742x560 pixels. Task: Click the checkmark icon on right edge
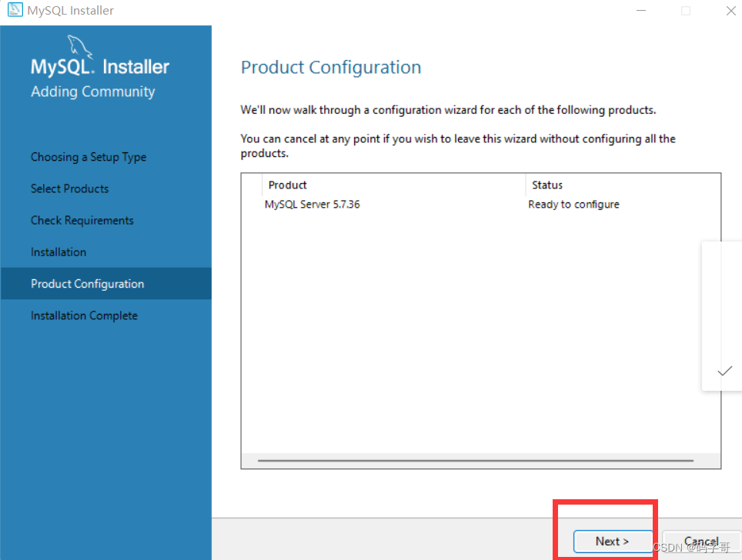point(725,371)
